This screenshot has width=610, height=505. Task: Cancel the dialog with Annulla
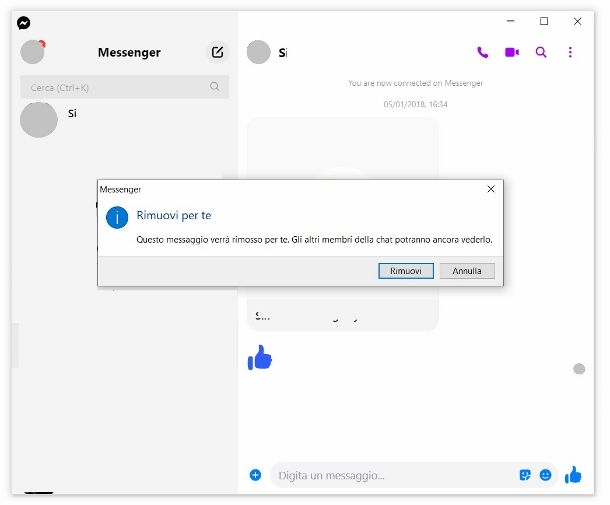coord(467,271)
